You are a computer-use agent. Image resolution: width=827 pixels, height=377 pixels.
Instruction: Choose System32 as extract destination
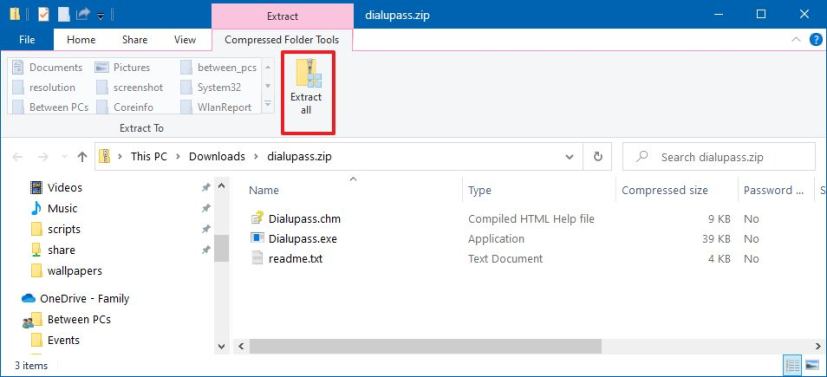point(211,88)
